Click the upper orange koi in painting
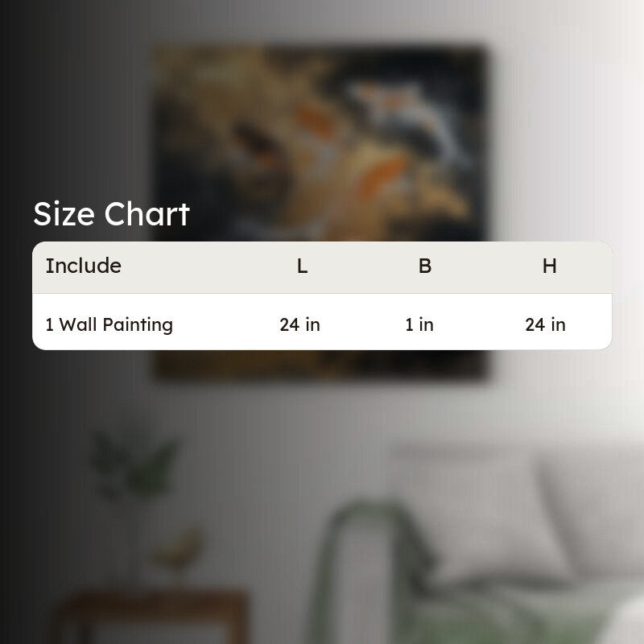Image resolution: width=644 pixels, height=644 pixels. coord(316,120)
